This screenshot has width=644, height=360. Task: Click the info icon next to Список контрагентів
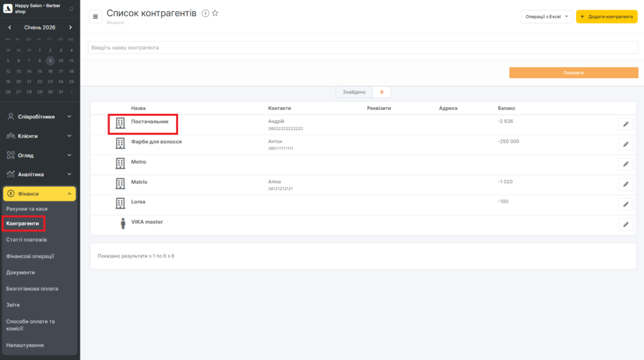tap(205, 13)
